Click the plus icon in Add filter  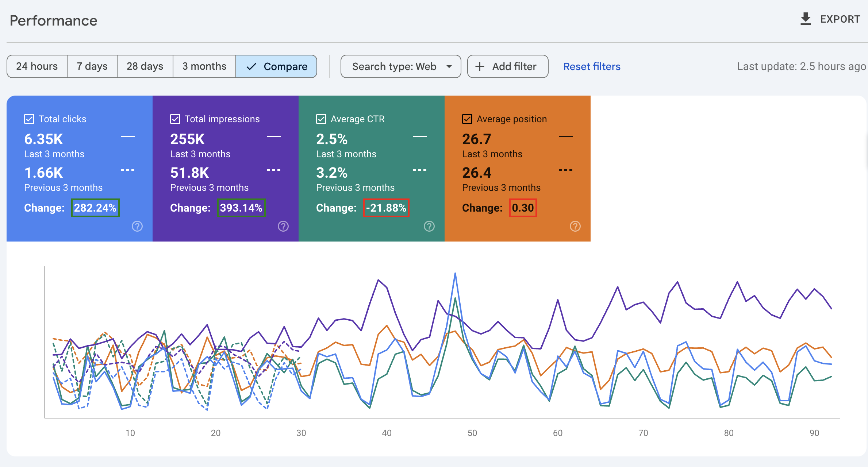coord(480,66)
